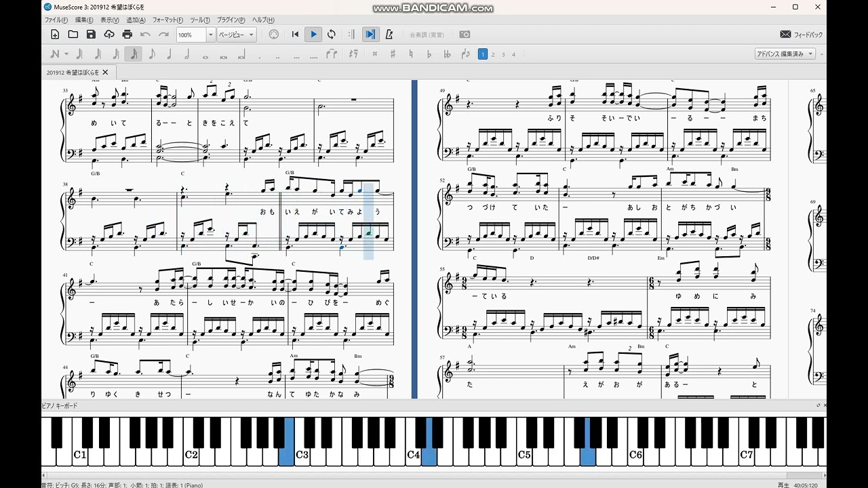Select the 64th note duration
The width and height of the screenshot is (868, 488).
click(x=98, y=54)
